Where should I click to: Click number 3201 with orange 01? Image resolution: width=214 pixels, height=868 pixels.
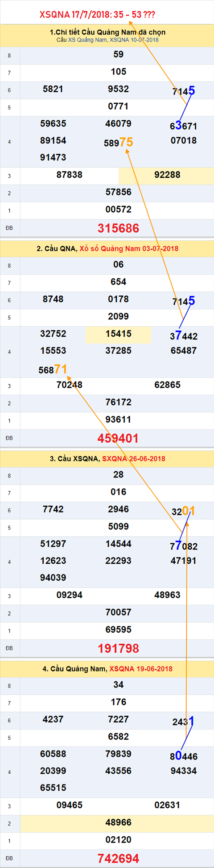tap(183, 511)
